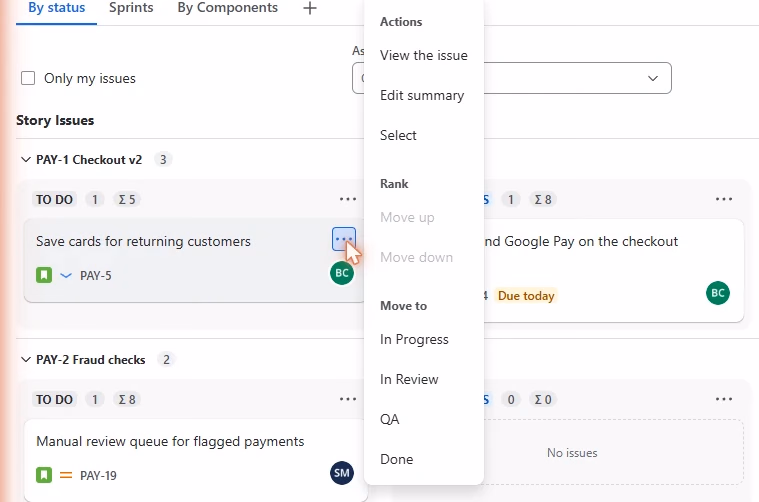This screenshot has height=502, width=759.
Task: Open PAY-5 issue key link
Action: coord(96,275)
